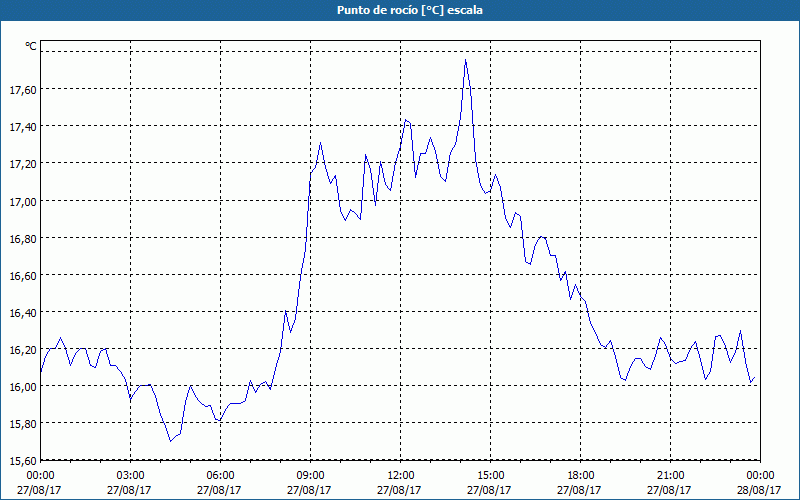Click the 12:00 time axis label
800x500 pixels.
[401, 476]
